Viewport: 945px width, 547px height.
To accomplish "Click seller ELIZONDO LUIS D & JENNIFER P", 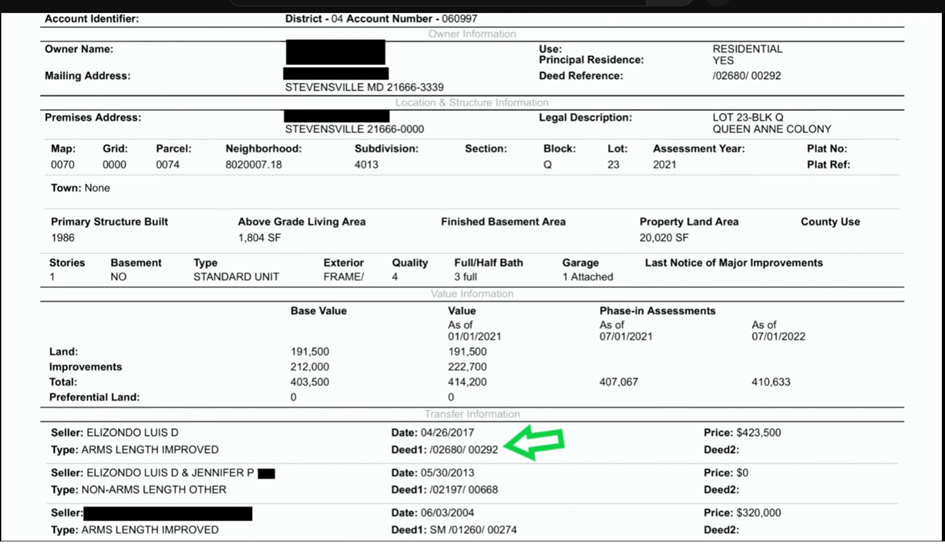I will (x=171, y=473).
